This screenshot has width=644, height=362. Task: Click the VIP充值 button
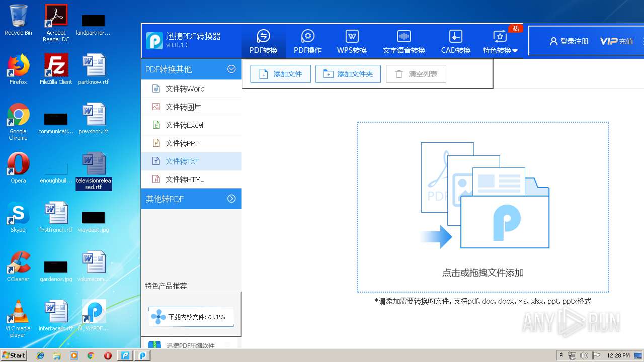(616, 41)
